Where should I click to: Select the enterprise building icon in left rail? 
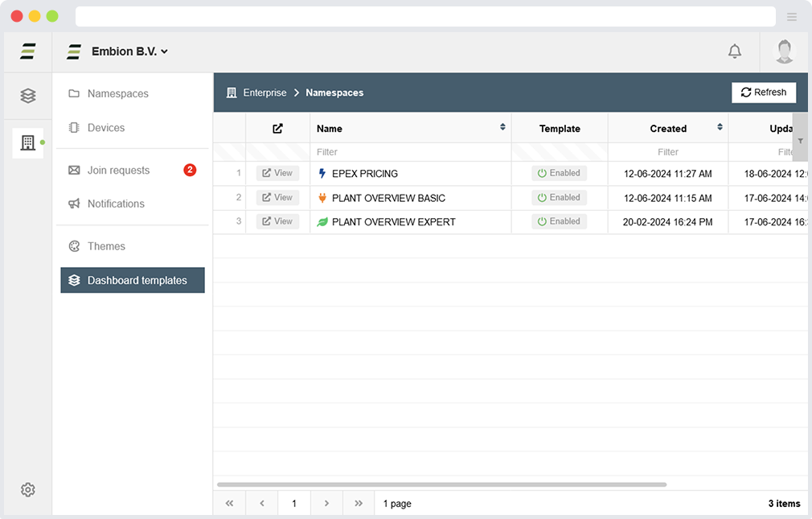point(28,143)
